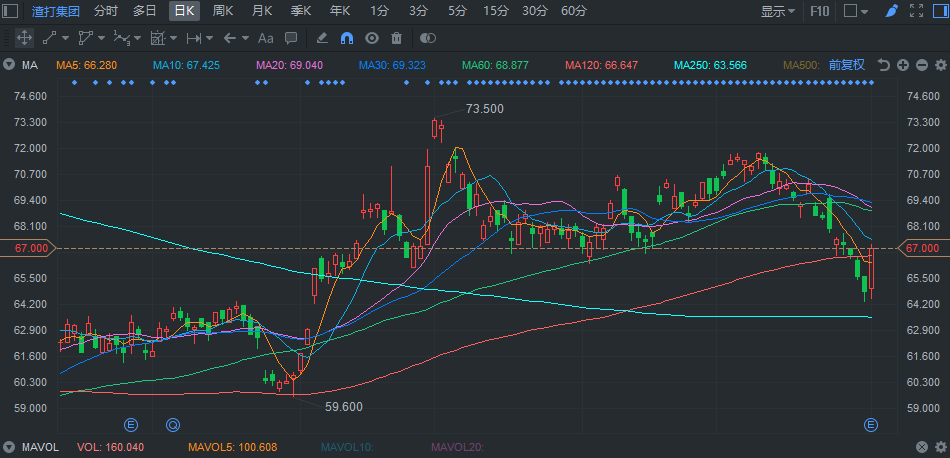Click the blue paintbrush drawing icon
This screenshot has height=458, width=950.
(892, 11)
